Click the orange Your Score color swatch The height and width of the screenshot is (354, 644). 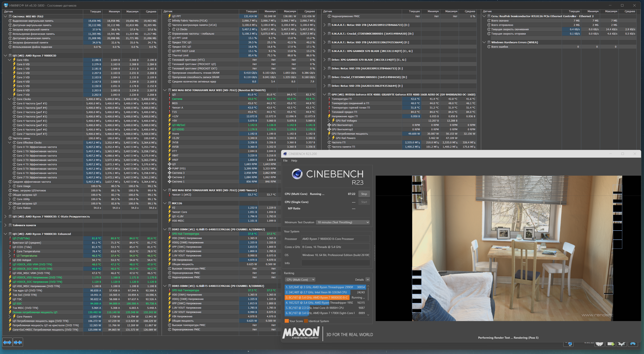pos(287,321)
